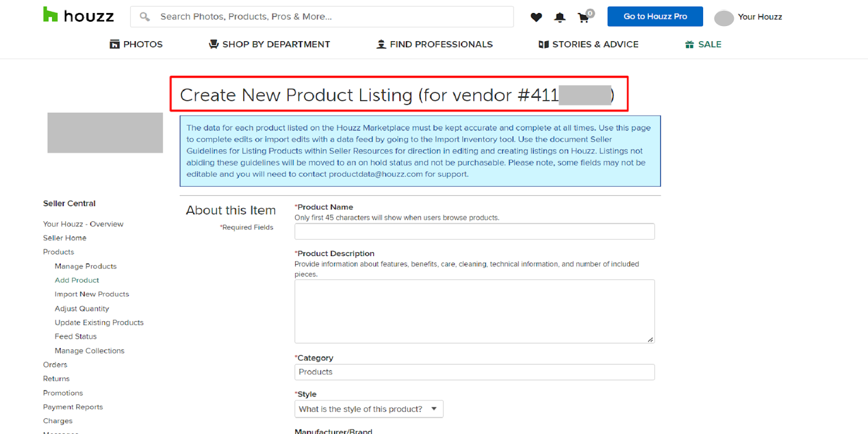Screen dimensions: 868x434
Task: Click the Find Professionals icon
Action: [381, 44]
